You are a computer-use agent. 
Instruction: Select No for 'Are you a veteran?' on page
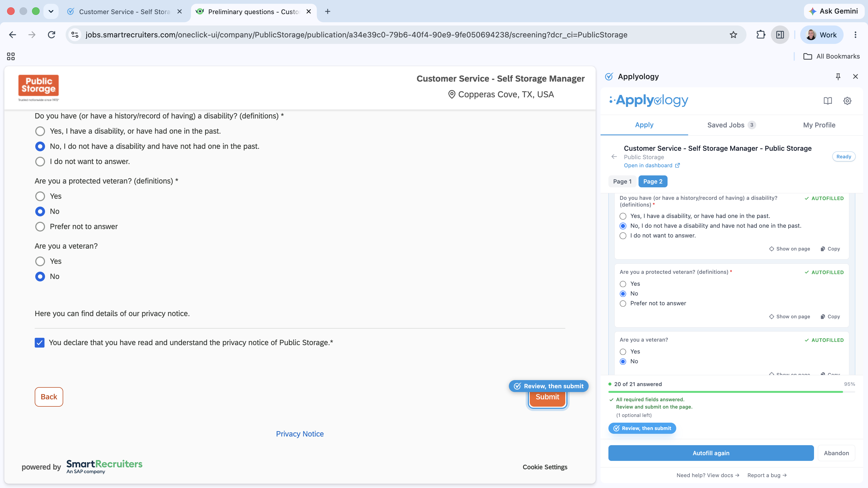tap(40, 276)
